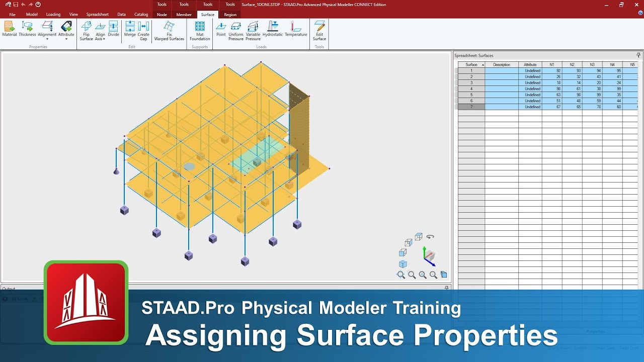644x362 pixels.
Task: Click the Description cell of surface 2
Action: pos(502,77)
